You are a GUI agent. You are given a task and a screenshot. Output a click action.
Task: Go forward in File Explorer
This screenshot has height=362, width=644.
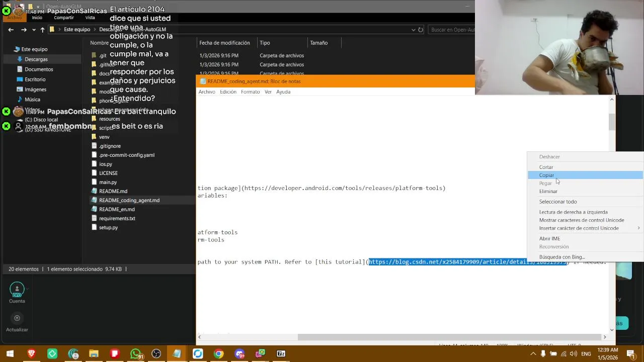[x=24, y=30]
